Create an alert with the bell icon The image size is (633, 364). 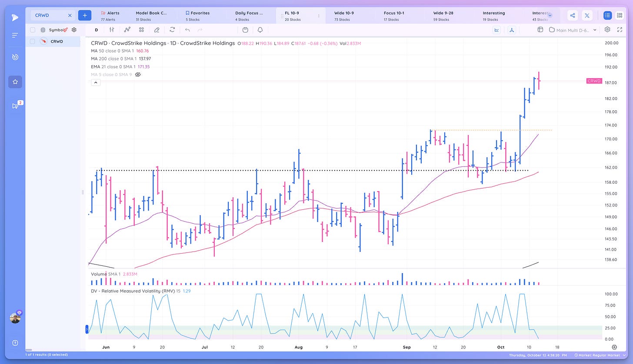click(260, 30)
